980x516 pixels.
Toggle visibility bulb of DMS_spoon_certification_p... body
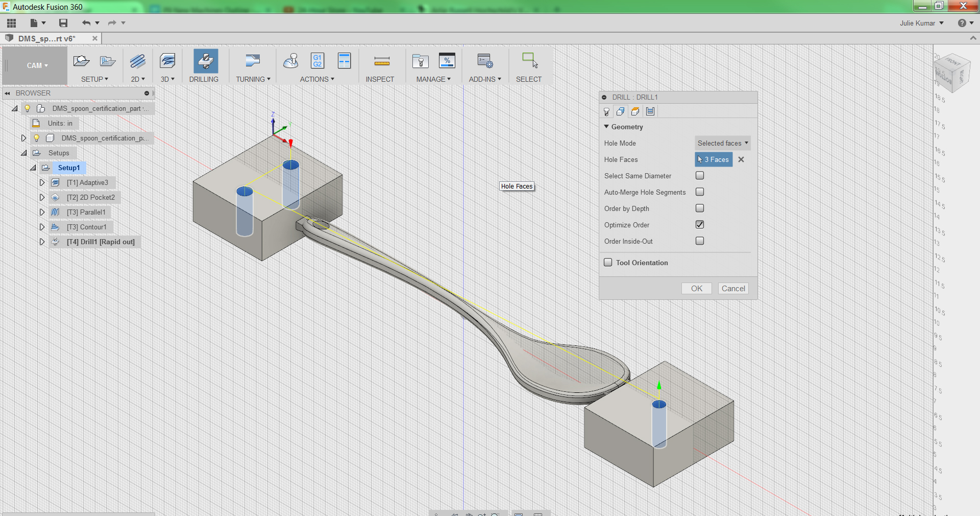click(x=37, y=138)
